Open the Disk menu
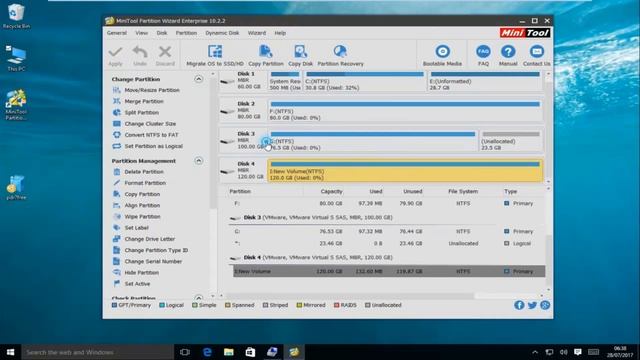 point(162,33)
